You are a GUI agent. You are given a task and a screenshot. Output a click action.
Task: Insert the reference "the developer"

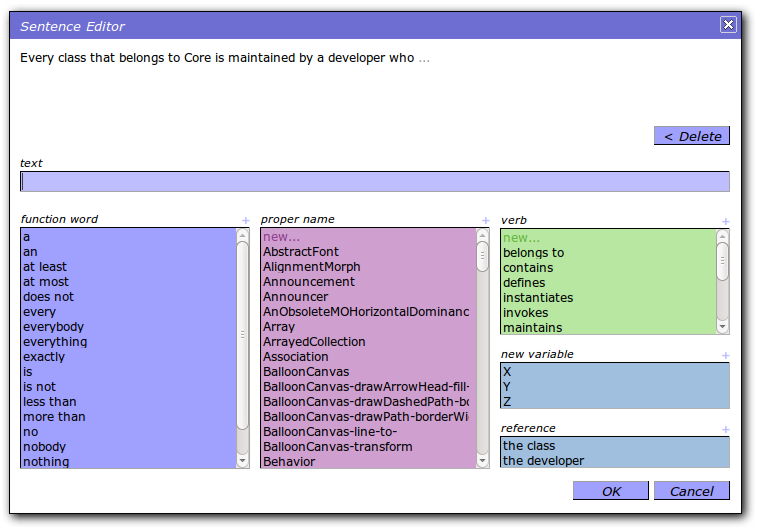point(542,461)
